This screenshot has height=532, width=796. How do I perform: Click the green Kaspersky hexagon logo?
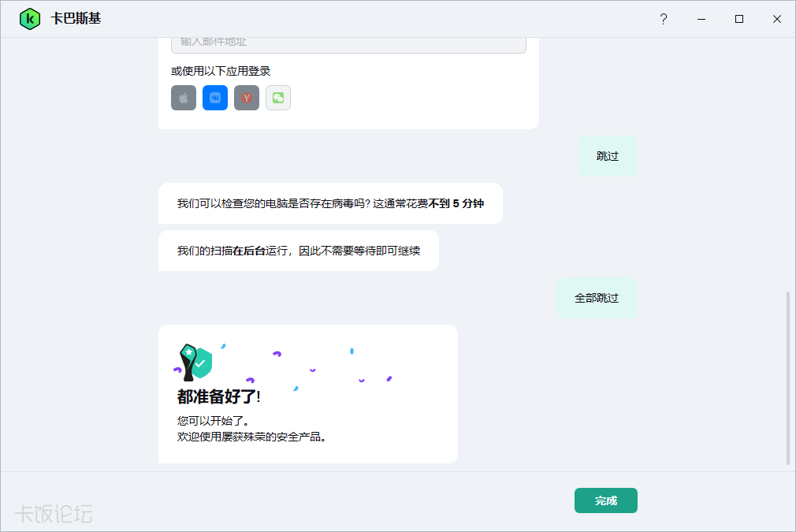pos(30,19)
